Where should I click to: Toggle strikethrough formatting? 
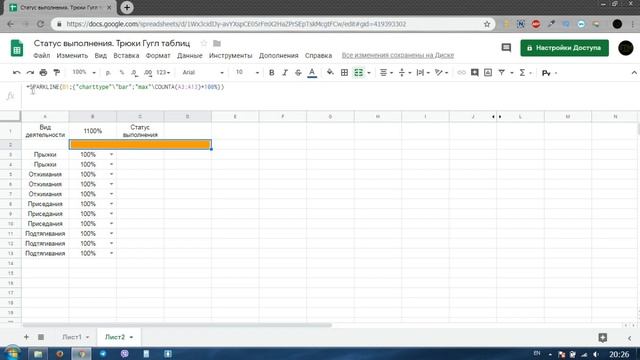pos(298,73)
